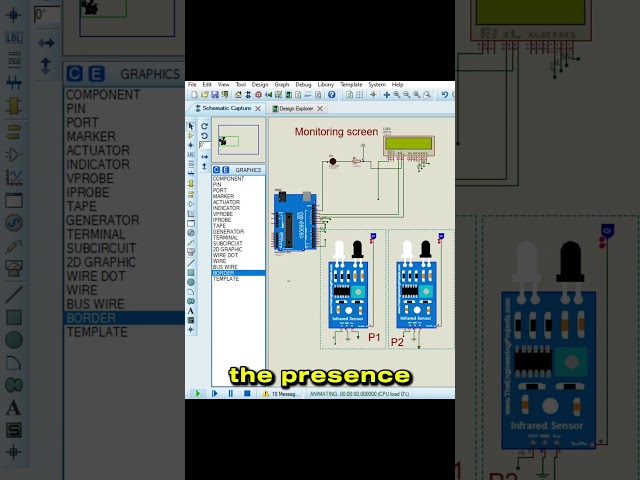Open Bill of Materials dollar icon
This screenshot has width=640, height=480.
pyautogui.click(x=298, y=95)
